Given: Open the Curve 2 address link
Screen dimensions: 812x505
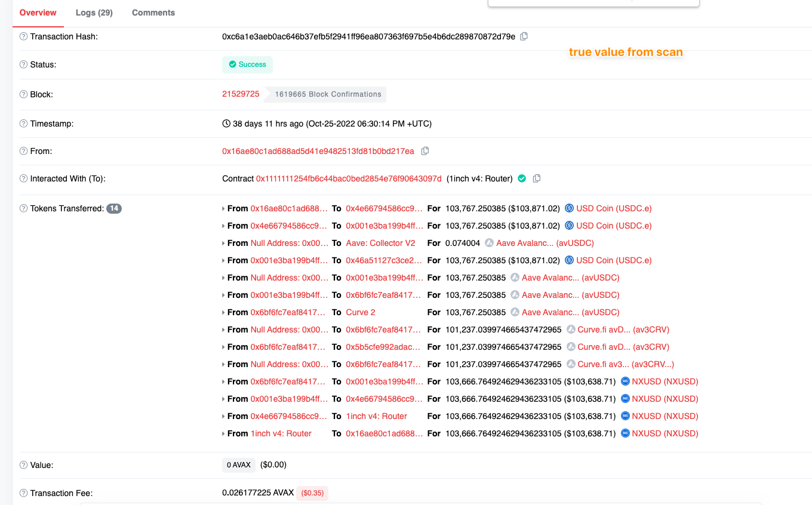Looking at the screenshot, I should pos(361,312).
